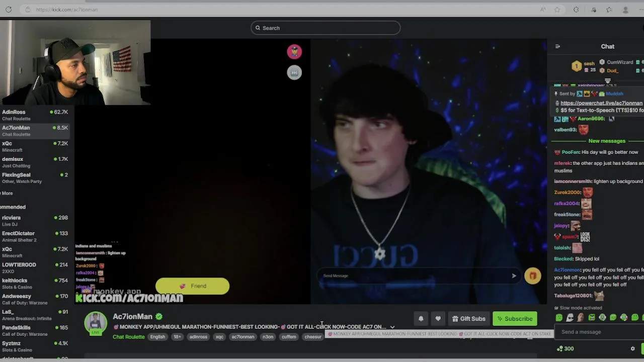Open Ac7ionMan channel in sidebar
Image resolution: width=644 pixels, height=362 pixels.
[x=35, y=131]
